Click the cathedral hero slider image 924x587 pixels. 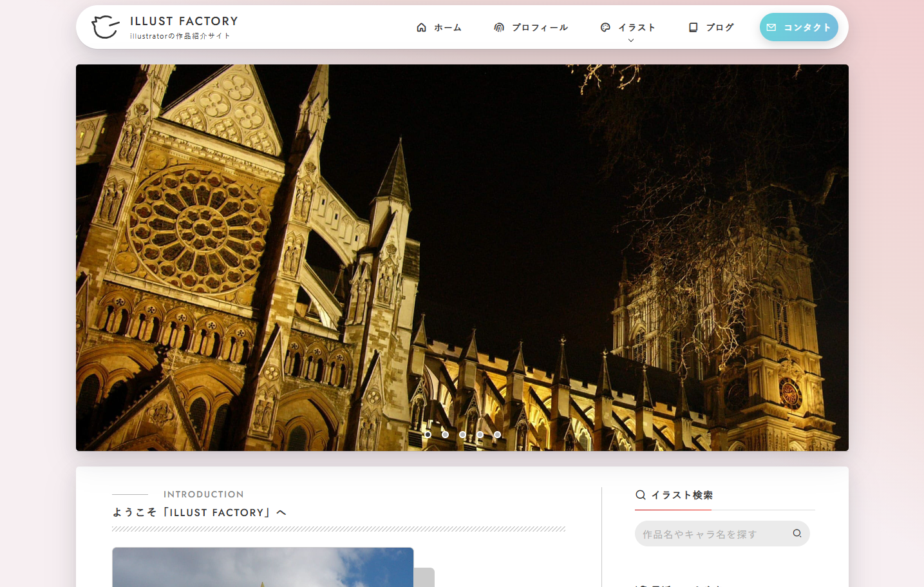click(x=462, y=258)
